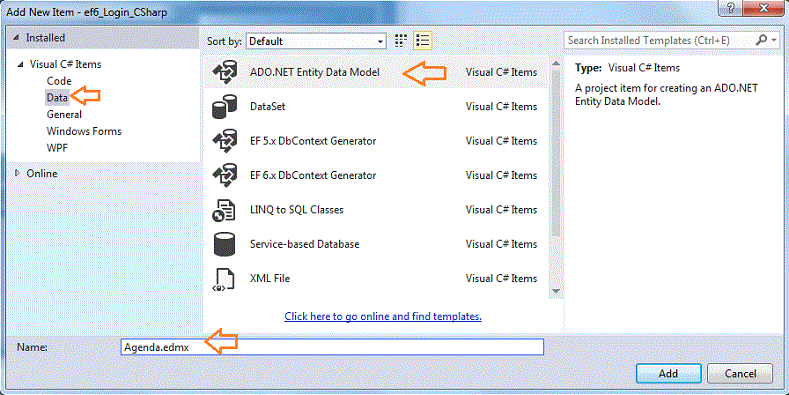Open the Sort by dropdown
Image resolution: width=789 pixels, height=395 pixels.
316,41
